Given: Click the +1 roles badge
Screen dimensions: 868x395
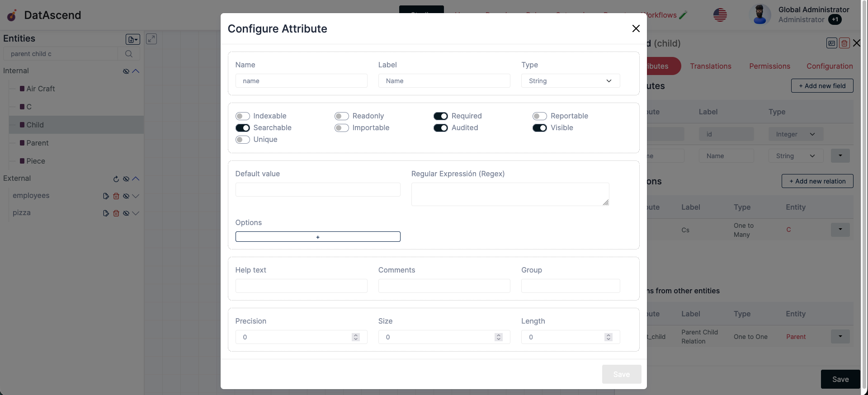Looking at the screenshot, I should (x=835, y=19).
